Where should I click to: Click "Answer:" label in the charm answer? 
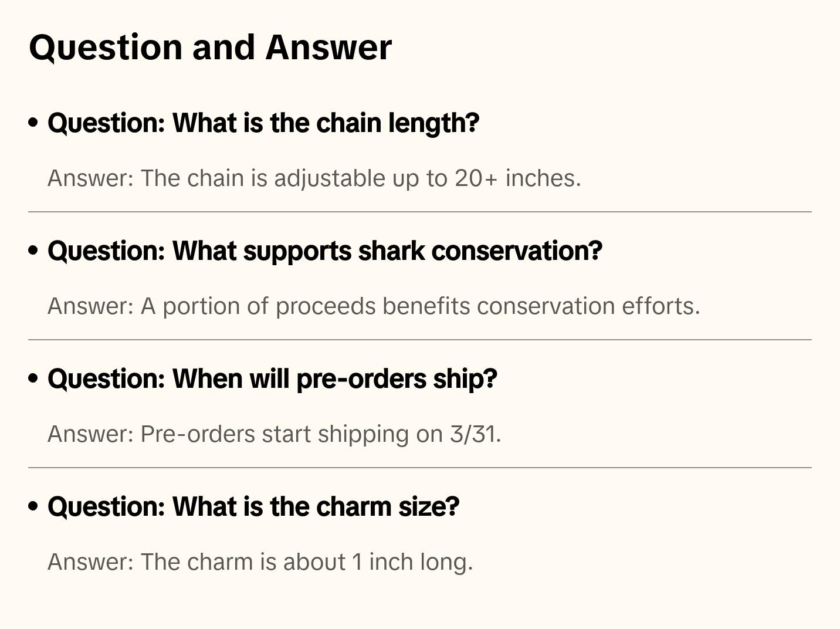tap(91, 562)
